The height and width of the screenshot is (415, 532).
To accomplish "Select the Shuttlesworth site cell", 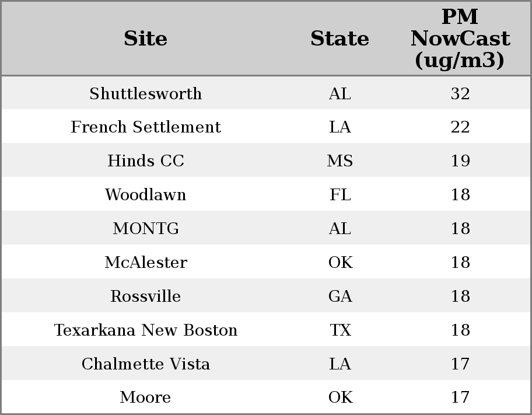I will [146, 93].
